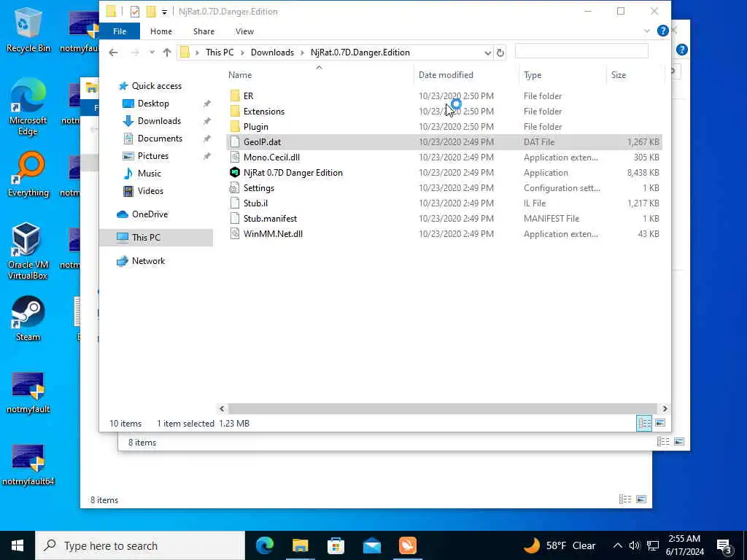Viewport: 747px width, 560px height.
Task: Open Microsoft Edge desktop shortcut
Action: [28, 106]
